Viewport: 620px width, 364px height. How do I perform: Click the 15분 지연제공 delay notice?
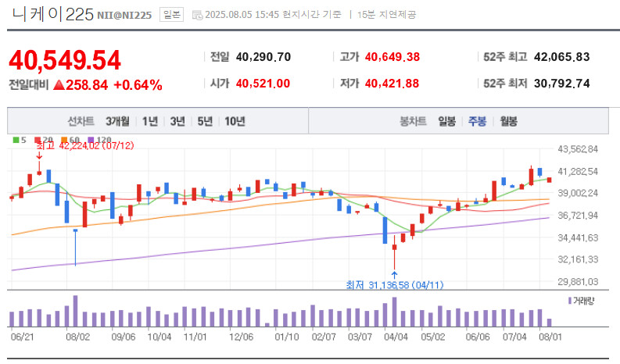tap(386, 15)
